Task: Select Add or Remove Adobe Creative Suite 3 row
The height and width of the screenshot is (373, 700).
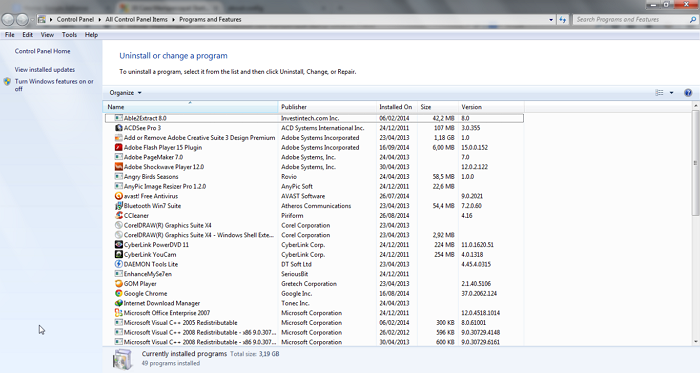Action: pos(314,138)
